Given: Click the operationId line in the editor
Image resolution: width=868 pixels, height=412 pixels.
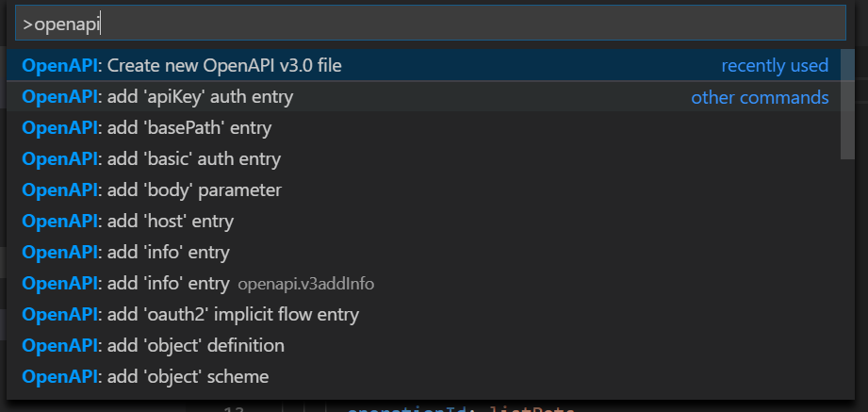Looking at the screenshot, I should click(461, 409).
